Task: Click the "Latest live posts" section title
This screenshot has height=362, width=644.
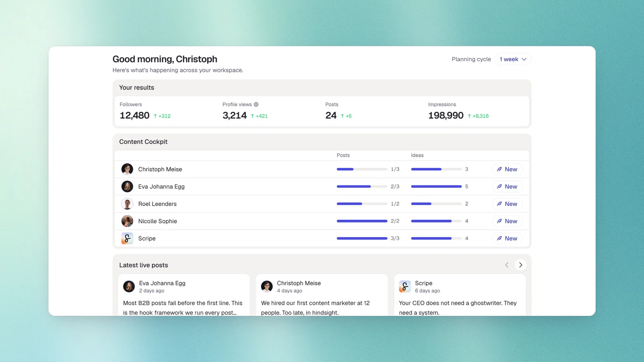Action: coord(144,265)
